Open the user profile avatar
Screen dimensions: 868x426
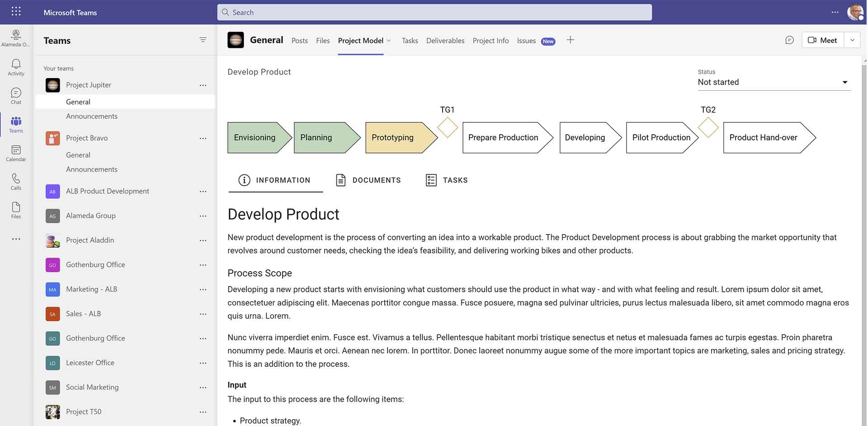[855, 12]
